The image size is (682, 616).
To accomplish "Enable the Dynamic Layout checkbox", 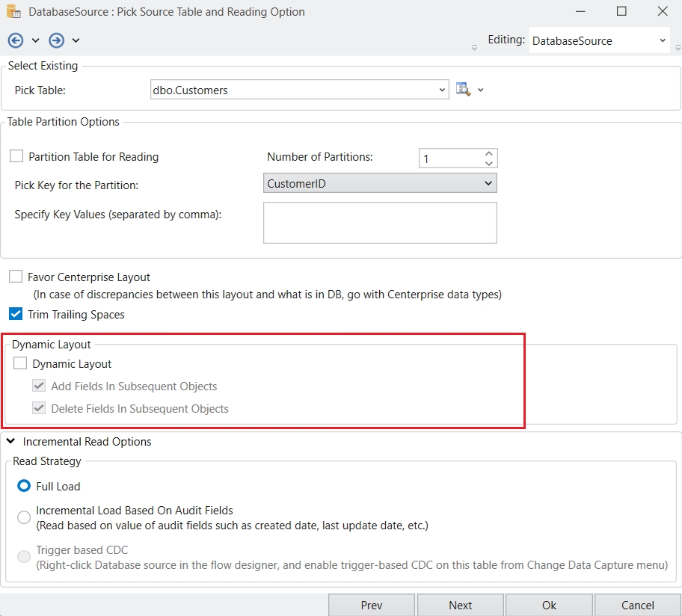I will 20,364.
